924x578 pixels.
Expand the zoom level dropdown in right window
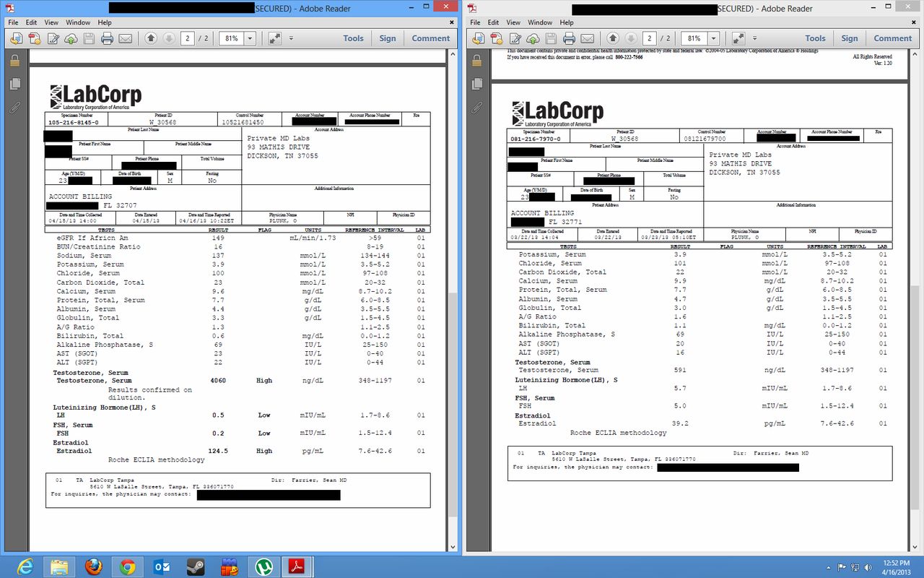(712, 38)
